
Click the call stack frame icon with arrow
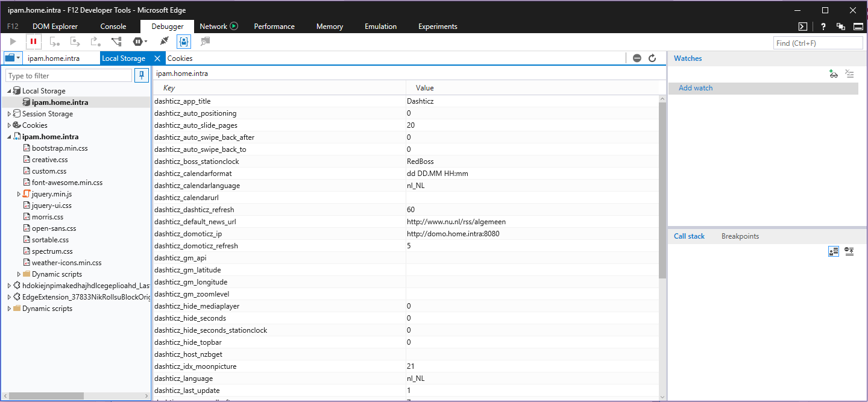[x=849, y=251]
